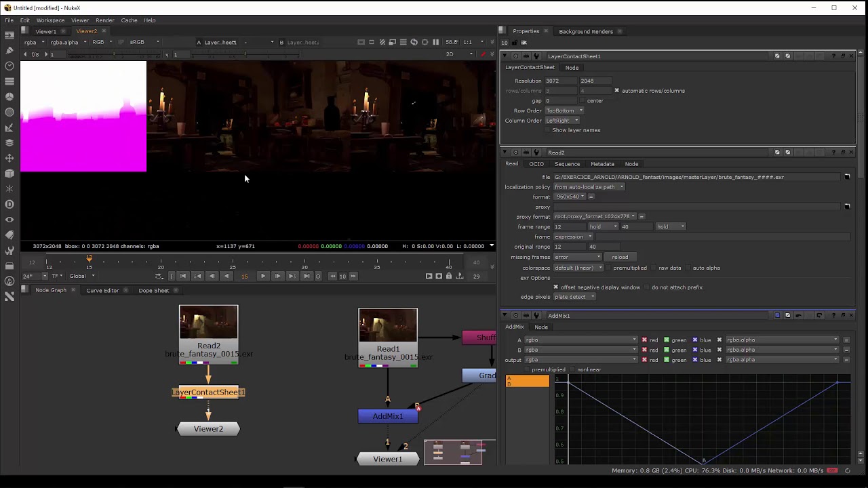
Task: Switch to the Viewer1 tab
Action: tap(46, 31)
